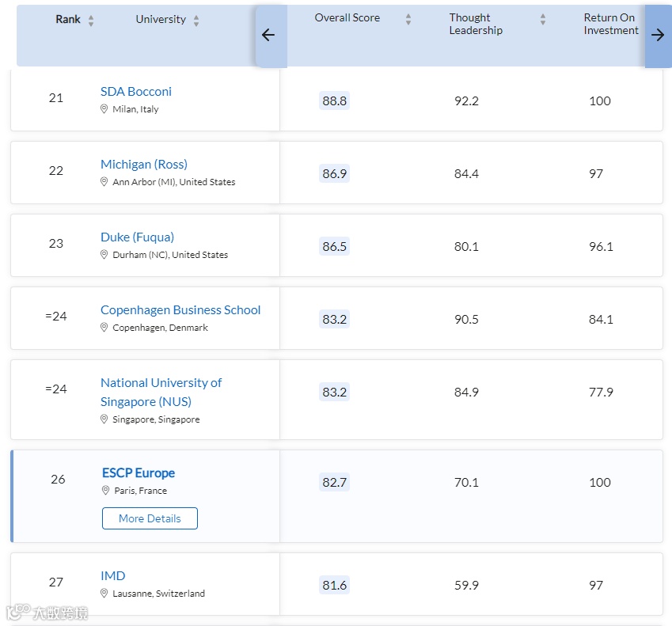
Task: Click the Milan, Italy location text
Action: tap(135, 109)
